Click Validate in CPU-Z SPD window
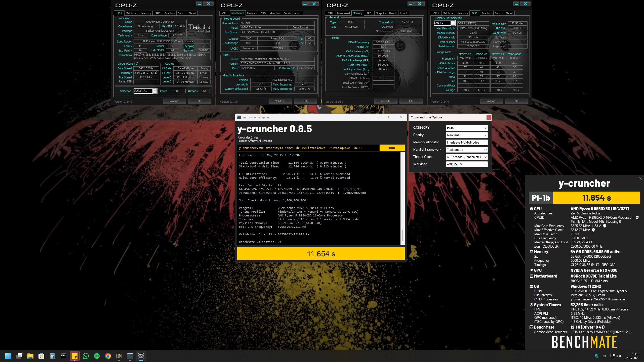 click(491, 101)
